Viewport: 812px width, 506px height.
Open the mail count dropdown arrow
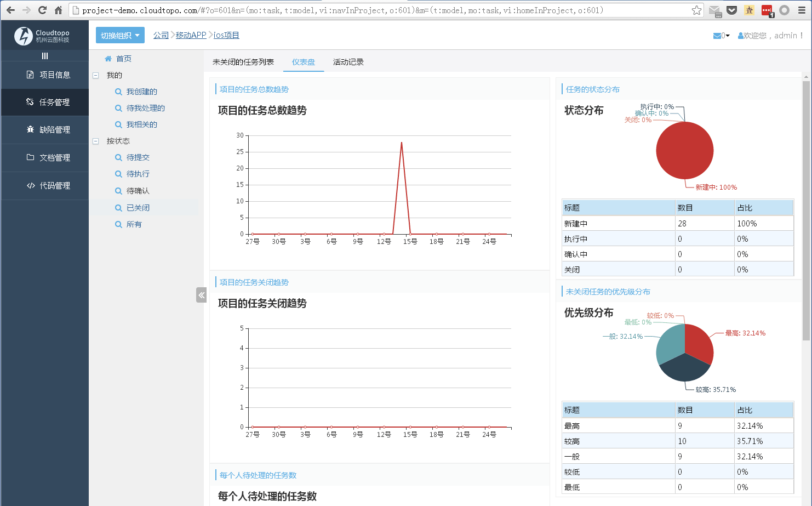[x=728, y=36]
